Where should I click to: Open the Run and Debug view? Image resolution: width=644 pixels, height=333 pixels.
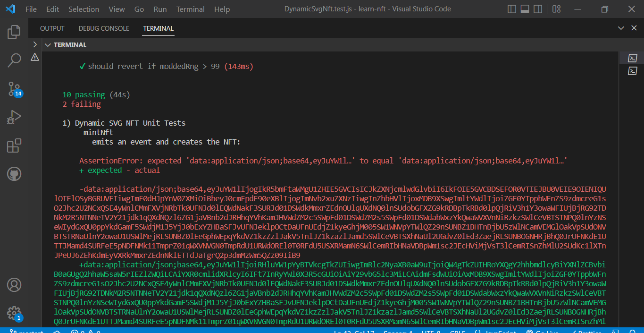coord(14,117)
